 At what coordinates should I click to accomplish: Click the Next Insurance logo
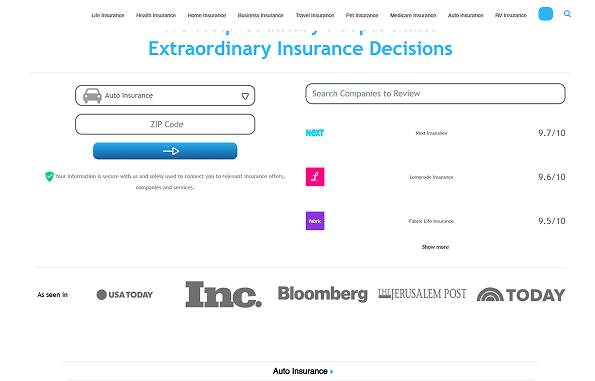click(315, 133)
